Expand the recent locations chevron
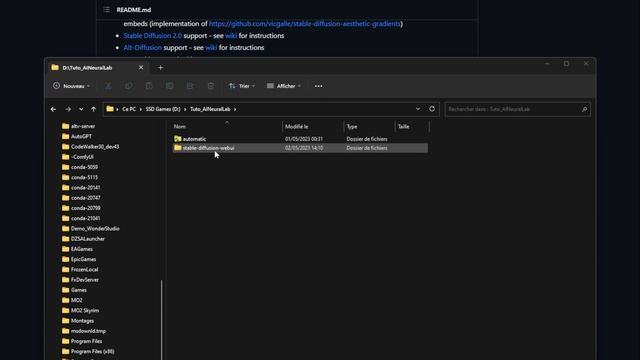 click(x=81, y=109)
